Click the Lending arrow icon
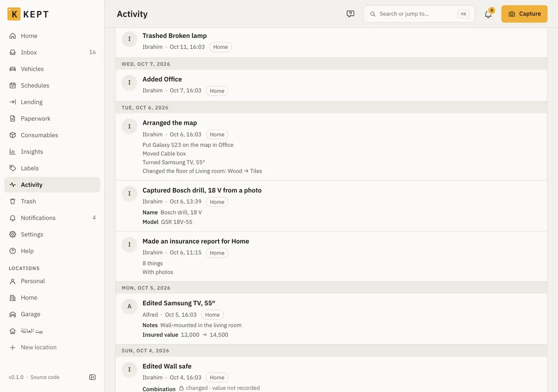 (13, 102)
